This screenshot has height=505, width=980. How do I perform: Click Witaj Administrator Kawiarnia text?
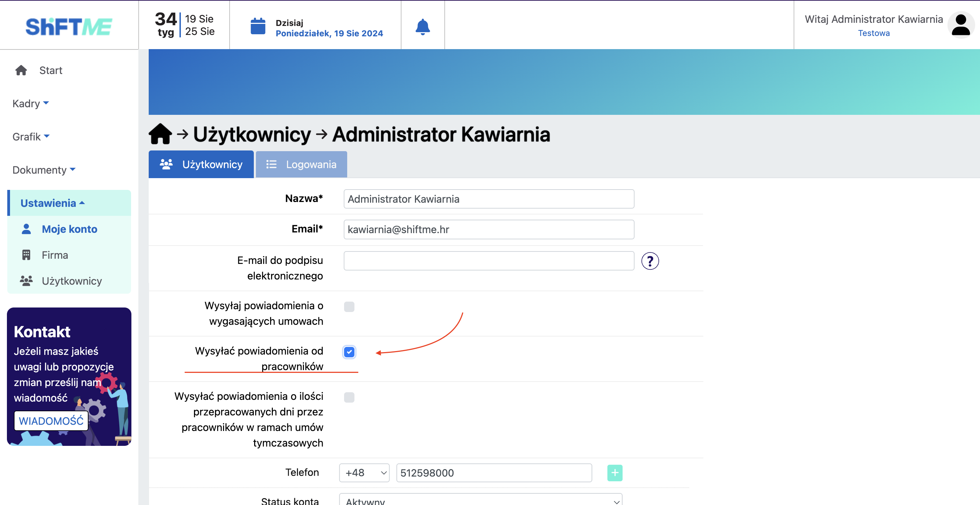click(873, 19)
